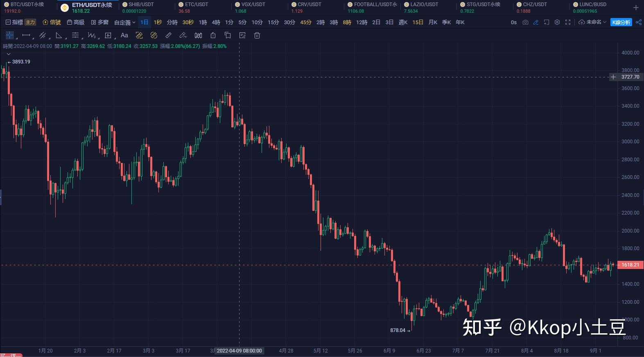Select the crosshair cursor tool

click(x=10, y=35)
